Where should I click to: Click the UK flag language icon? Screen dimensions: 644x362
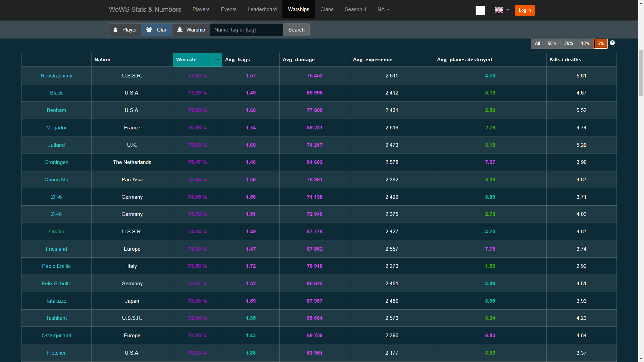(499, 10)
